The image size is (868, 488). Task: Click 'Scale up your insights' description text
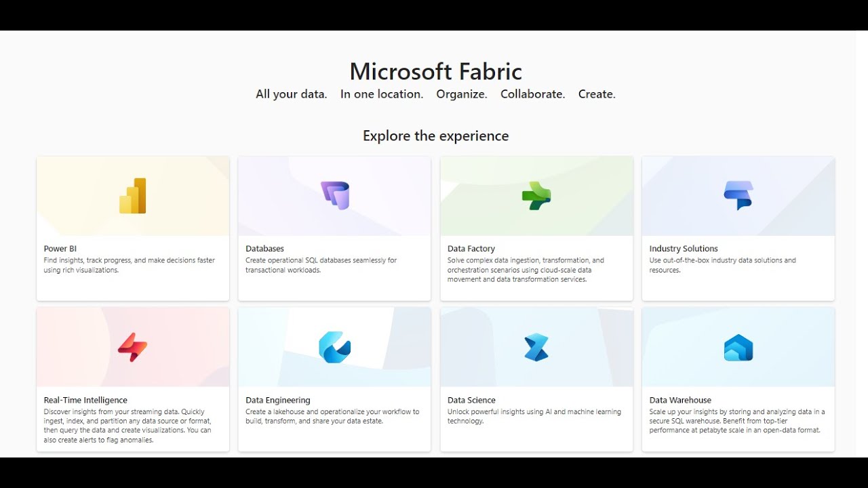click(x=737, y=421)
